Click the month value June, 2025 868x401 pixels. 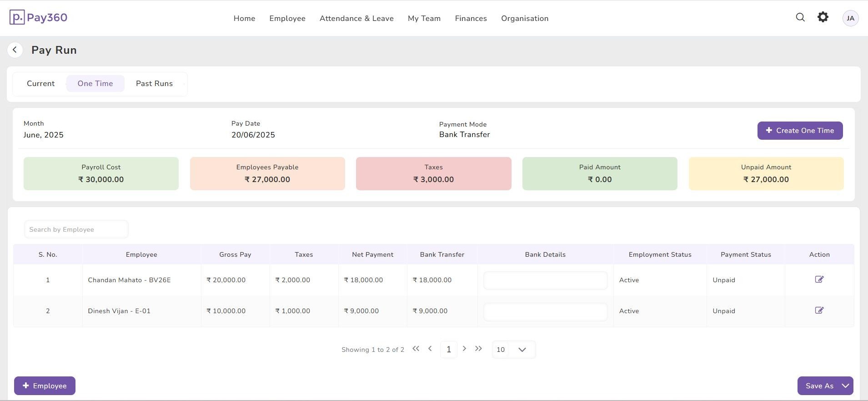(x=44, y=135)
